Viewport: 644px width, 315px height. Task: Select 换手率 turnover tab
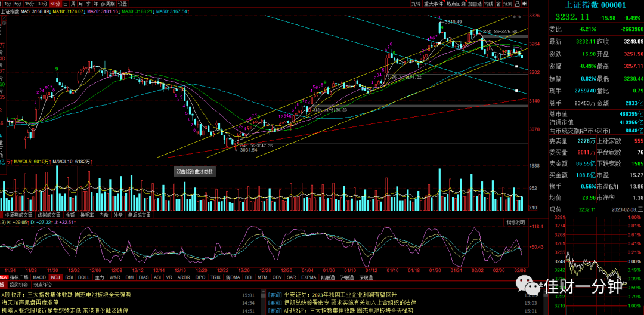pyautogui.click(x=87, y=215)
